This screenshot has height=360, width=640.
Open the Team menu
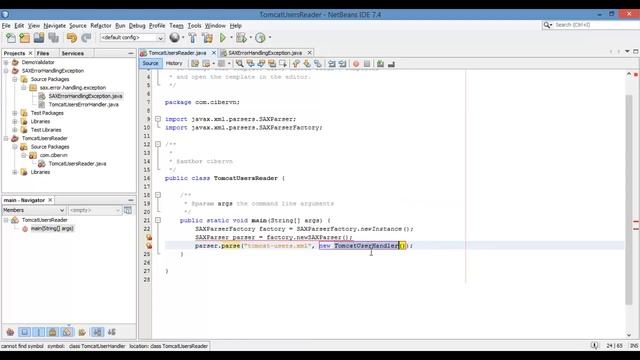pyautogui.click(x=176, y=26)
